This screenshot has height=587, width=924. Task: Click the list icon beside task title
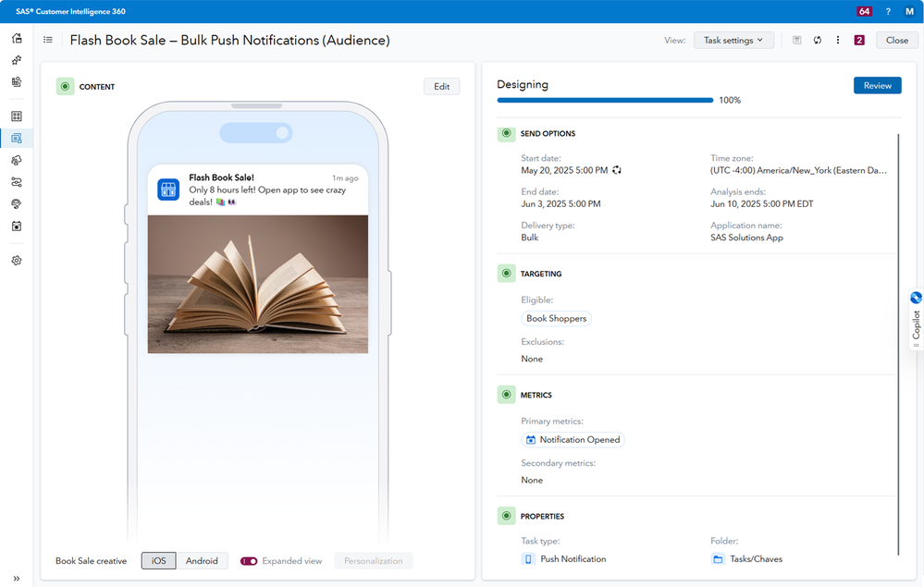[48, 41]
